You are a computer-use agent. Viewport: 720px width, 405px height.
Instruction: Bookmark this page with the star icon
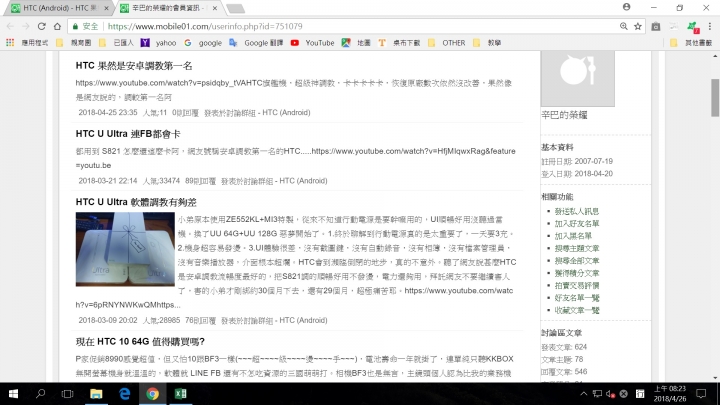pyautogui.click(x=638, y=26)
